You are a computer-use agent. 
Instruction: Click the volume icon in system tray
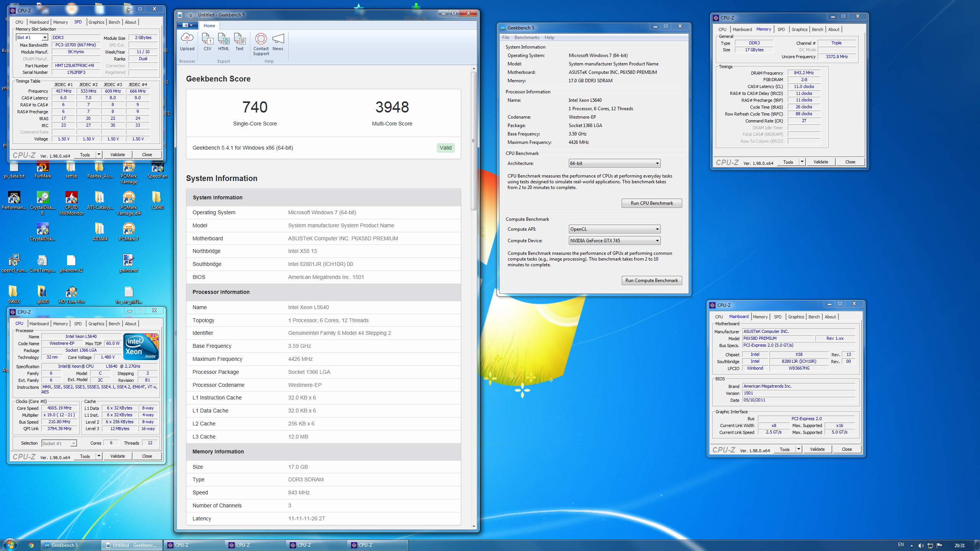tap(921, 545)
